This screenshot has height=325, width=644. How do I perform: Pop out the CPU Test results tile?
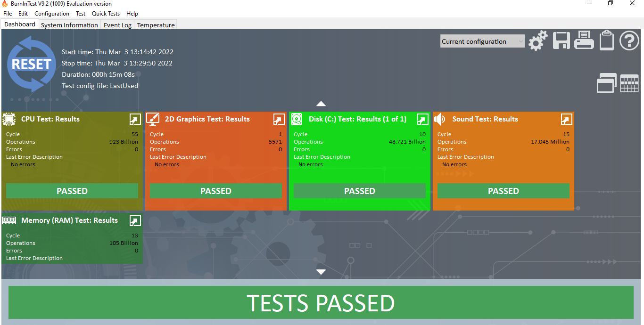point(135,119)
